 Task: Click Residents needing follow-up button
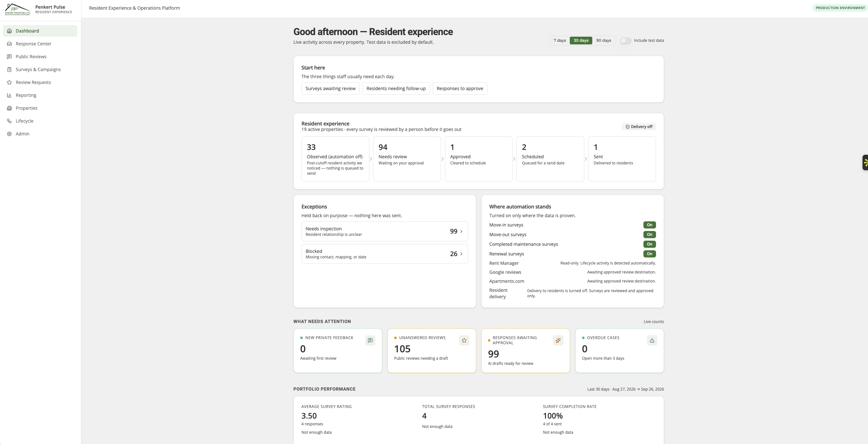point(396,88)
